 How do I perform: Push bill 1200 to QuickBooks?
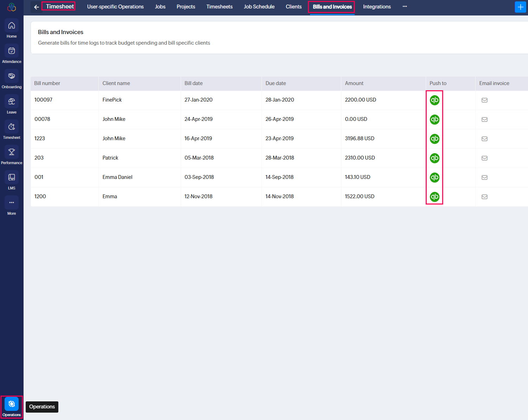coord(434,197)
